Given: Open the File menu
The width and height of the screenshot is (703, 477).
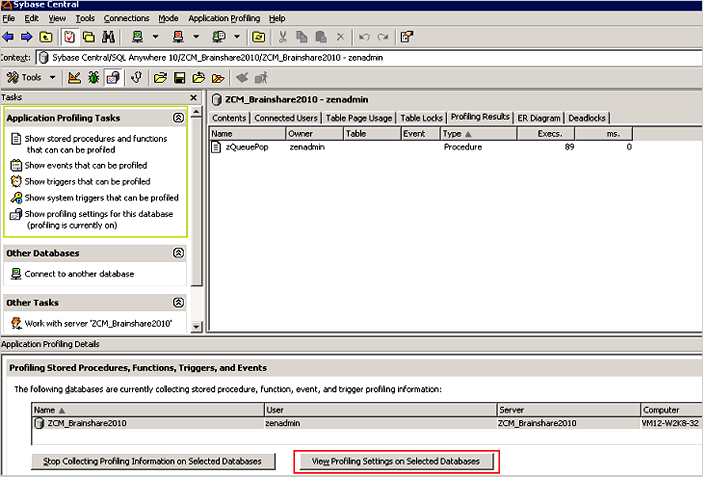Looking at the screenshot, I should click(x=9, y=18).
